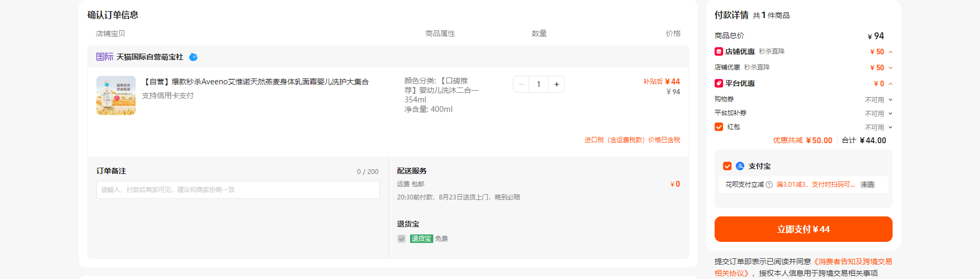Click the 订单备注 note input field
Screen dimensions: 980x279
(238, 190)
